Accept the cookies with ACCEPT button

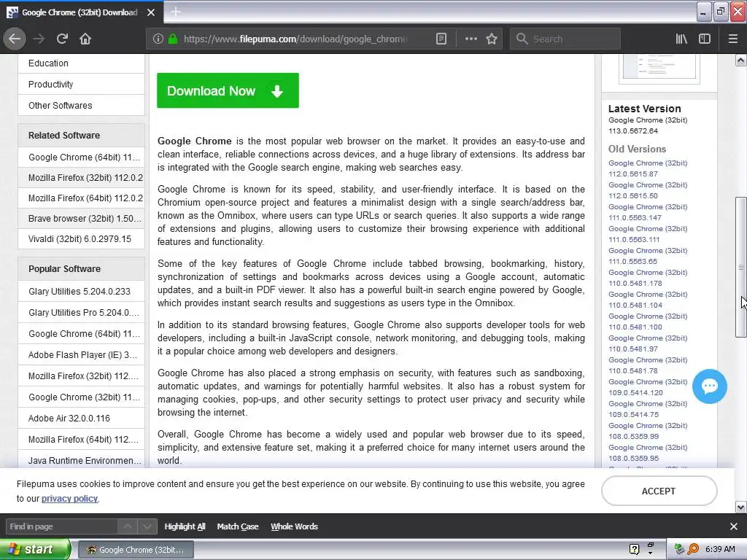(x=659, y=491)
